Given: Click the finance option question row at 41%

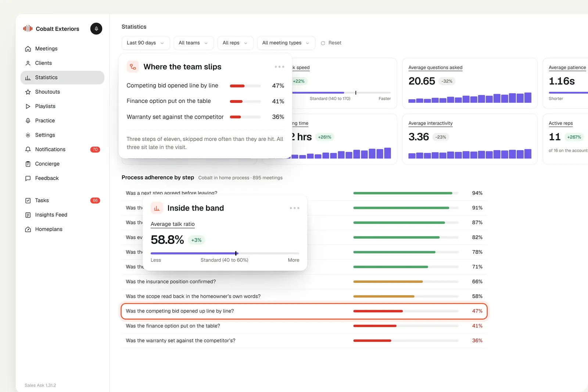Looking at the screenshot, I should [x=304, y=326].
